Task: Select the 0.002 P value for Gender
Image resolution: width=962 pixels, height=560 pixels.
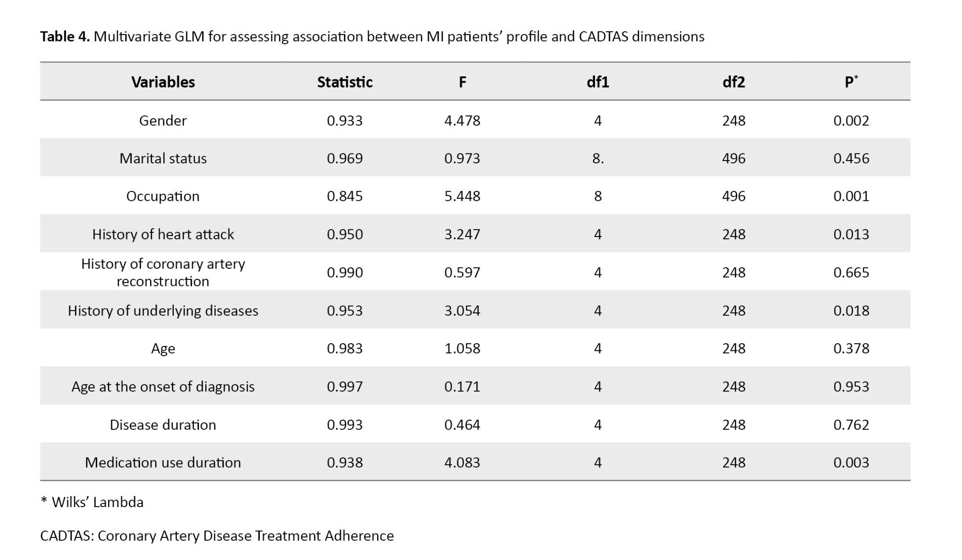Action: pos(851,120)
